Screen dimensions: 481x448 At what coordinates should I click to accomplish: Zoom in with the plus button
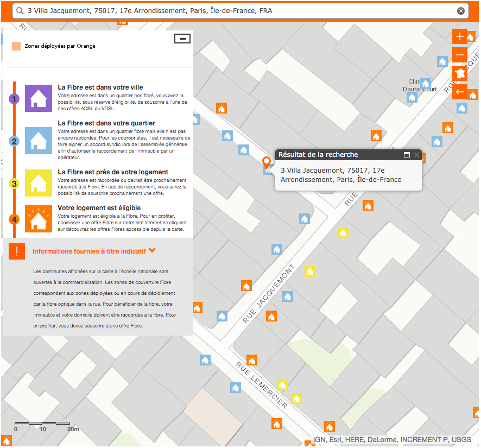coord(460,37)
